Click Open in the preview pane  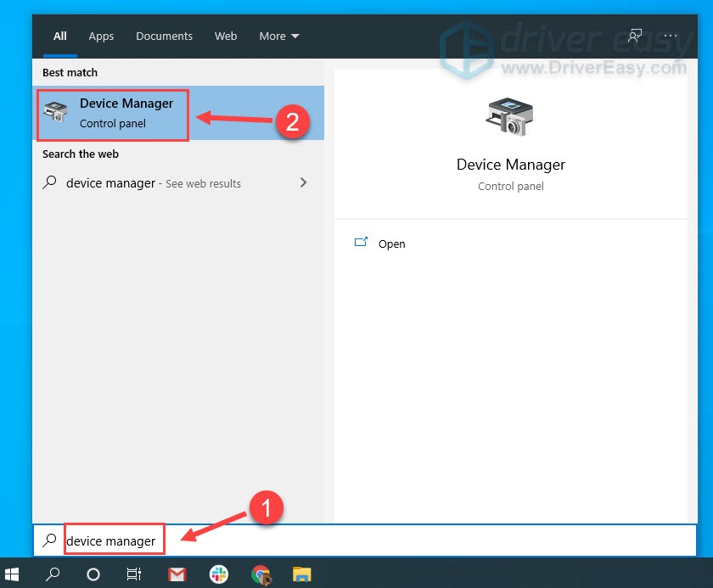[391, 244]
